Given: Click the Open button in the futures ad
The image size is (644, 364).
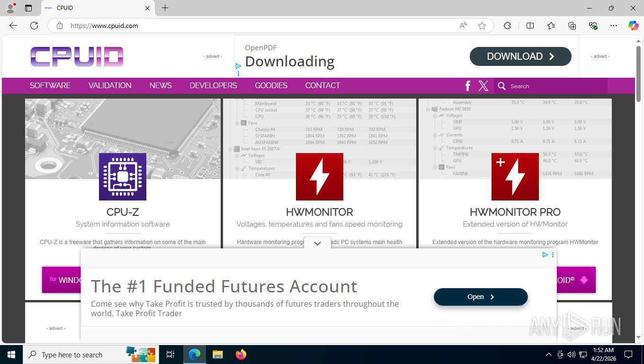Looking at the screenshot, I should point(481,297).
